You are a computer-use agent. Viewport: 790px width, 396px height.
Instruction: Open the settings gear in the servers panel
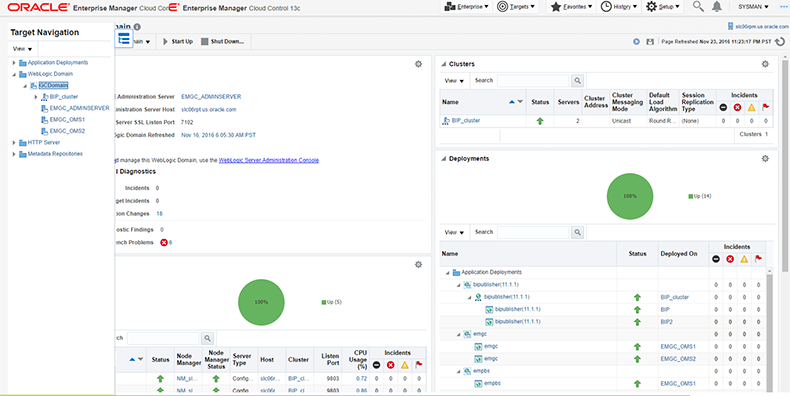click(x=418, y=265)
